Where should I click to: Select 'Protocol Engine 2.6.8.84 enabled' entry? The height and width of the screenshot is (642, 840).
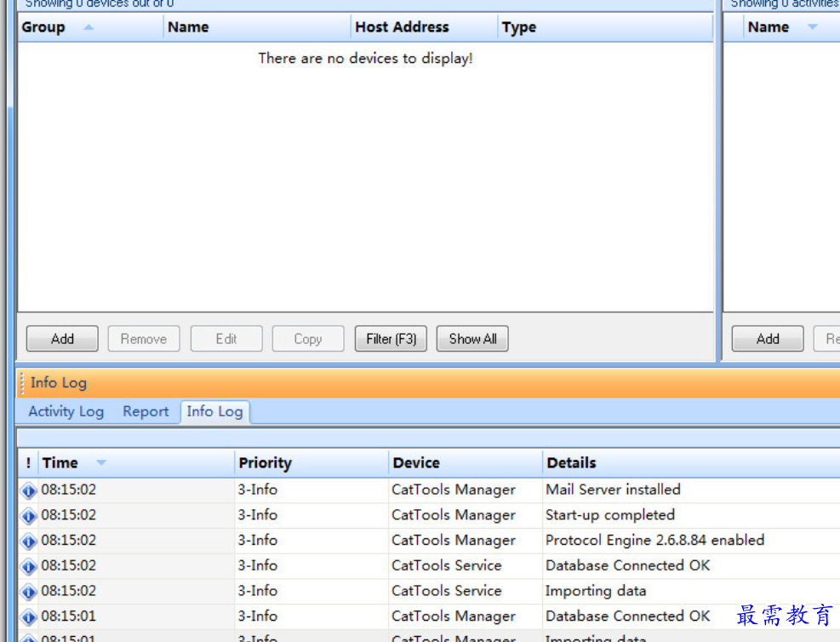[654, 540]
